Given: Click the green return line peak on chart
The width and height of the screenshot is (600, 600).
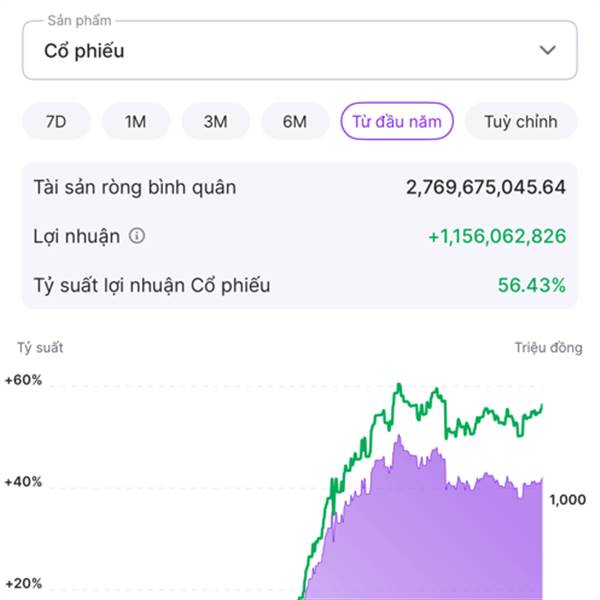Looking at the screenshot, I should (x=398, y=385).
